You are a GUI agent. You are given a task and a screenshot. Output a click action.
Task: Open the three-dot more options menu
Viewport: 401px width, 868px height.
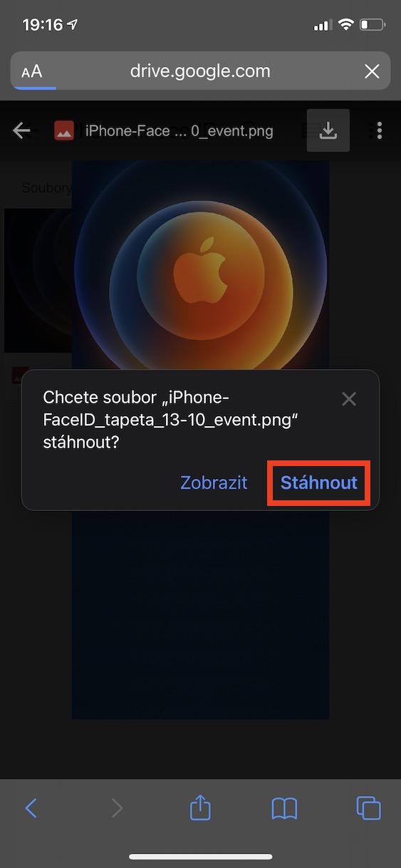pos(379,130)
